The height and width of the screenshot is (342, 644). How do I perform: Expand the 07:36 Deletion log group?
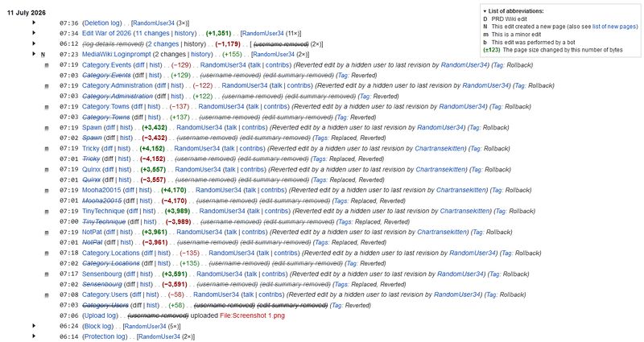point(34,23)
